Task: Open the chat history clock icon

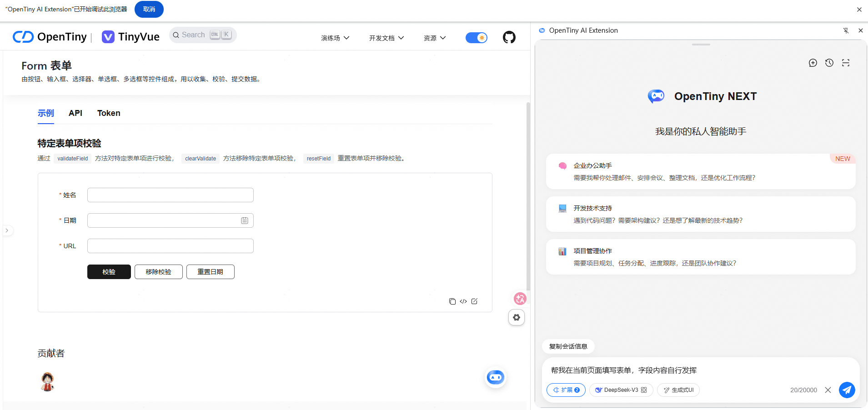Action: pos(829,63)
